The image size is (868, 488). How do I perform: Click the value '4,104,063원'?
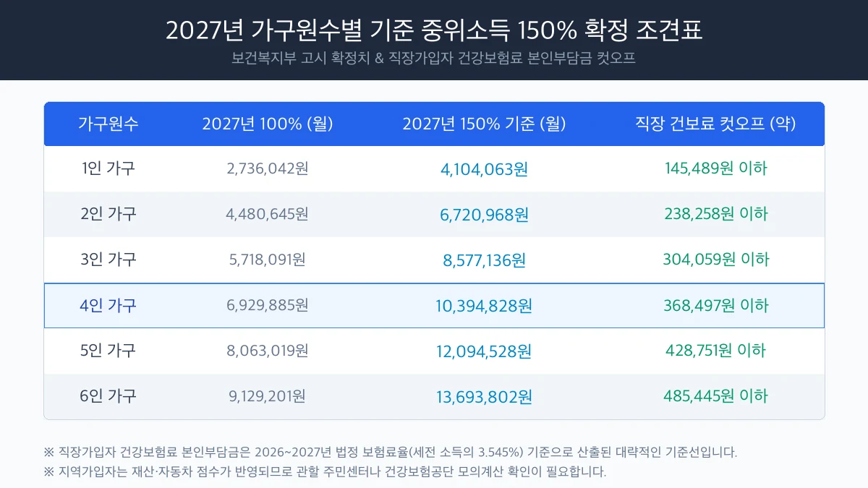coord(485,169)
